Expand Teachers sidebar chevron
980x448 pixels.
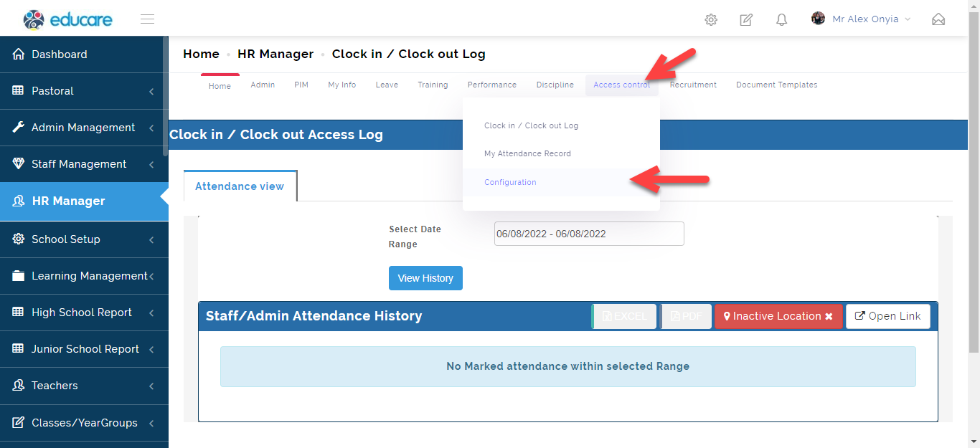[151, 386]
